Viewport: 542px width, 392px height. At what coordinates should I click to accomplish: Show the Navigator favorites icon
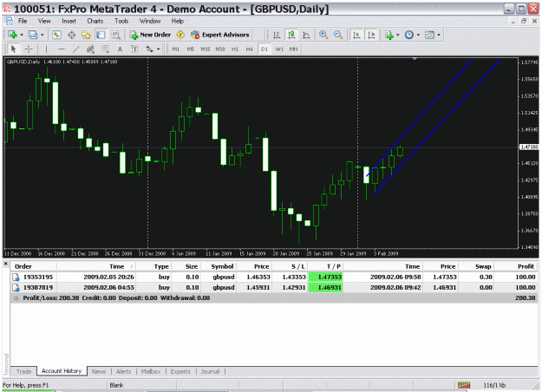point(86,35)
